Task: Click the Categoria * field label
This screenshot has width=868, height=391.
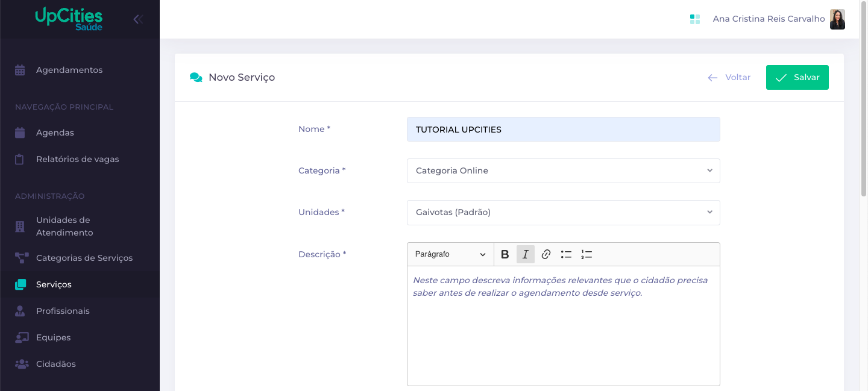Action: (x=322, y=170)
